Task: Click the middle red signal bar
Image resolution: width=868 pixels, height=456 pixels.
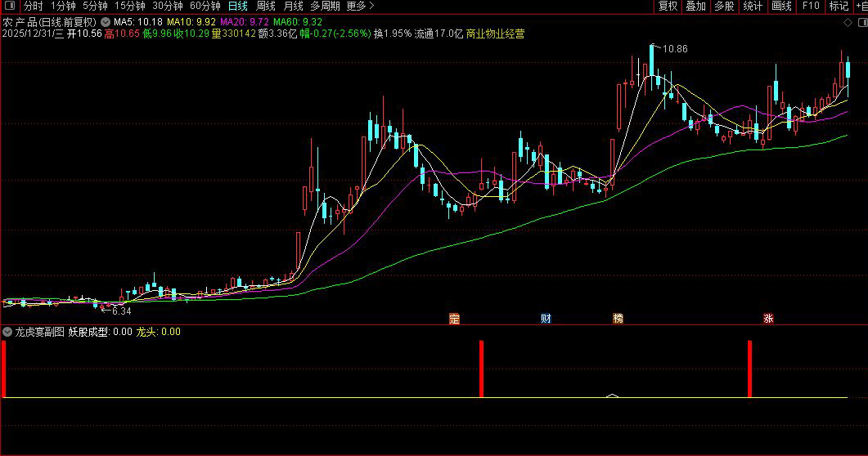Action: pos(482,369)
